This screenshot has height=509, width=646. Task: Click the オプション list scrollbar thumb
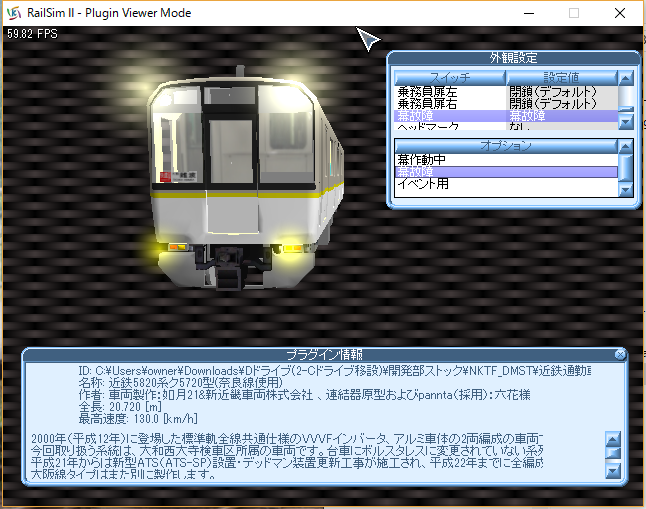coord(626,167)
